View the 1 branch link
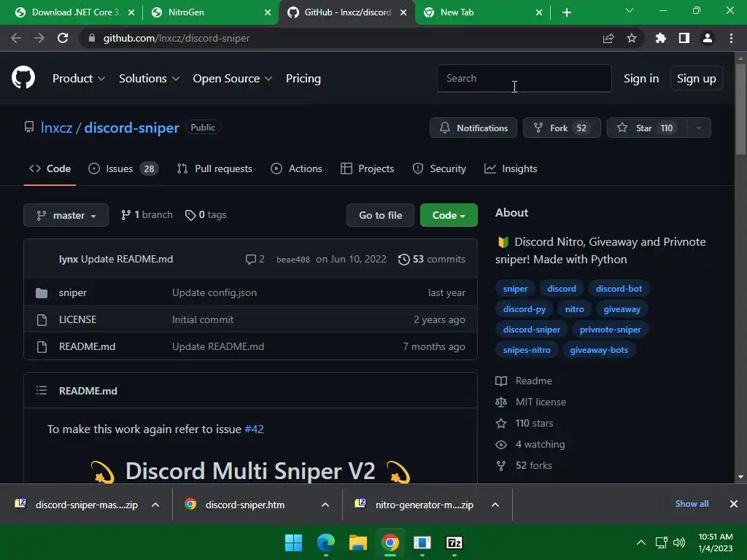 click(147, 215)
